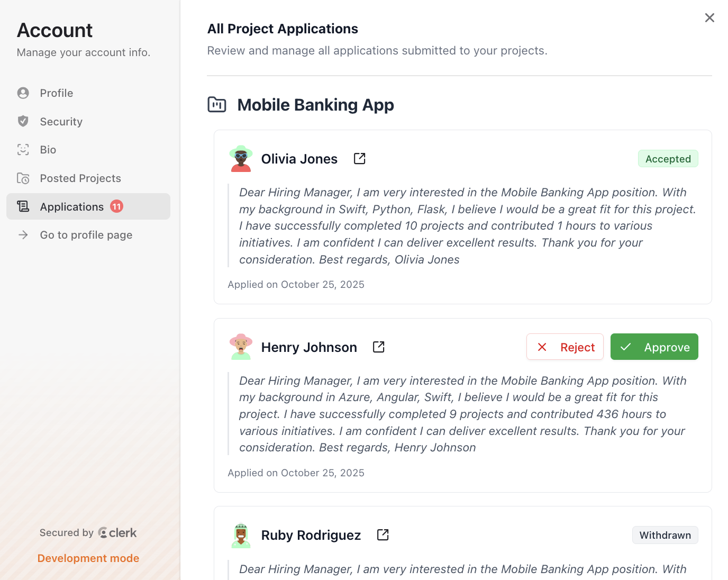Open Henry Johnson external profile link icon
The image size is (728, 580).
379,347
